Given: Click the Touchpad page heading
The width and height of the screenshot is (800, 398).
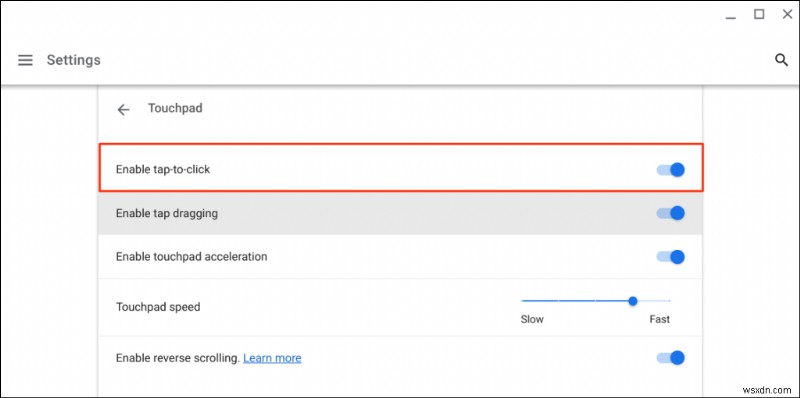Looking at the screenshot, I should pyautogui.click(x=175, y=108).
